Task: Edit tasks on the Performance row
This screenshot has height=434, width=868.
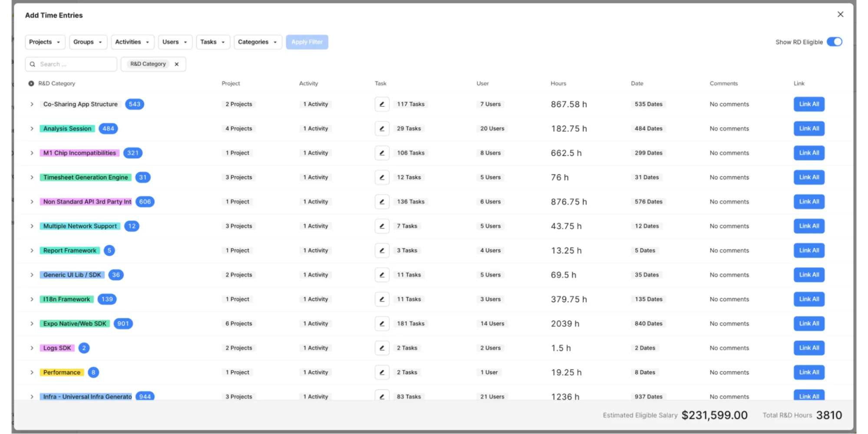Action: pyautogui.click(x=382, y=372)
